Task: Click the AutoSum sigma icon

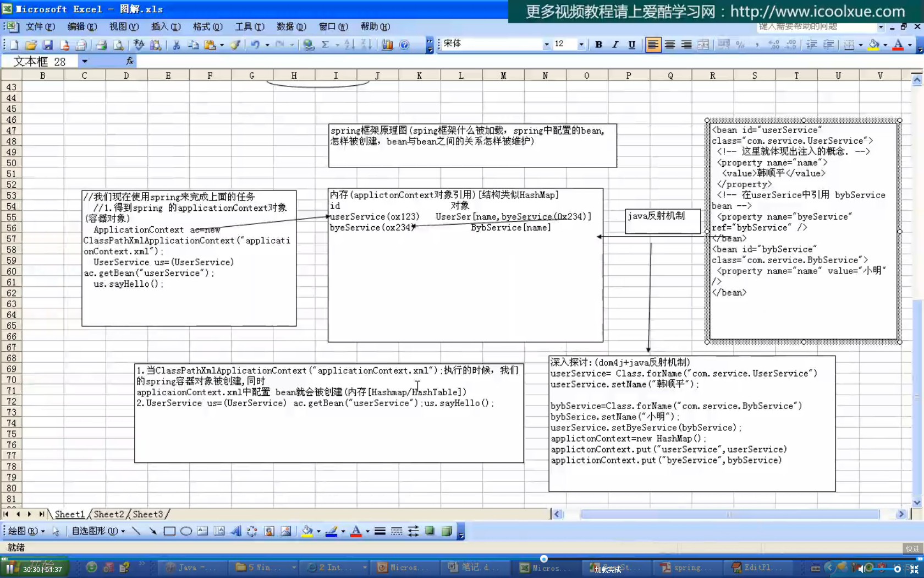Action: [x=325, y=45]
